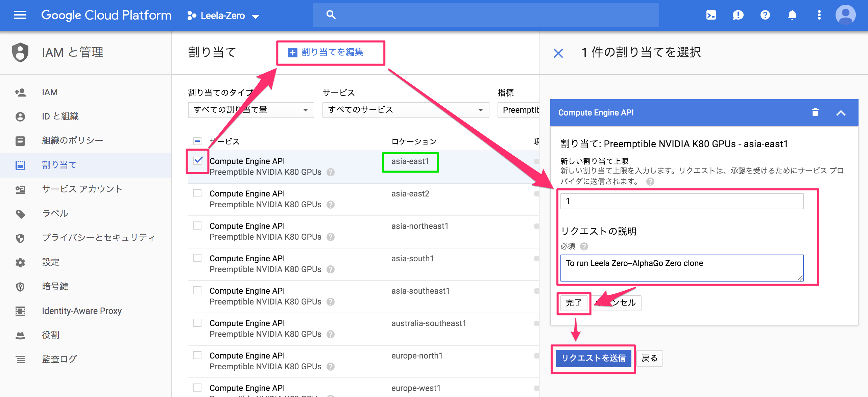Image resolution: width=868 pixels, height=397 pixels.
Task: Click the リクエストを送信 button
Action: [593, 358]
